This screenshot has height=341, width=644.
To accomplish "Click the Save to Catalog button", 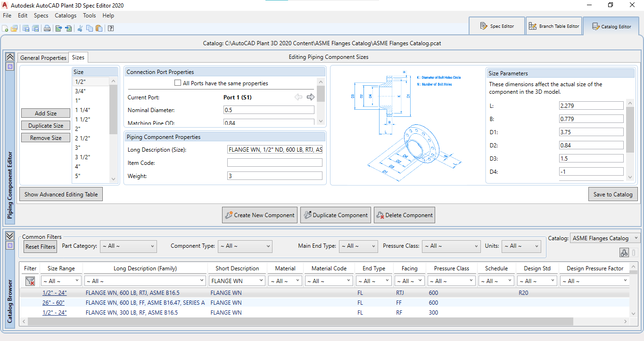I will [612, 194].
